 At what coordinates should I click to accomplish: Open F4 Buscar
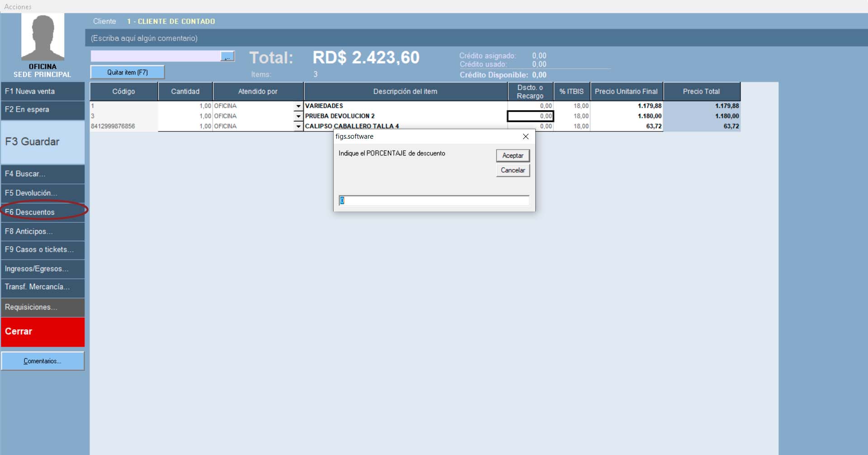pos(42,174)
